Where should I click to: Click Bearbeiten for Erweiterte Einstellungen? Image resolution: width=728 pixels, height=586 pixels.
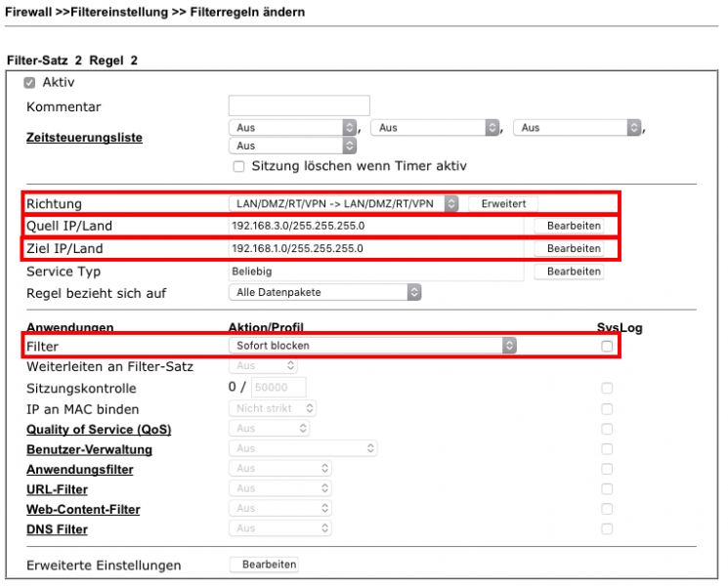tap(264, 565)
